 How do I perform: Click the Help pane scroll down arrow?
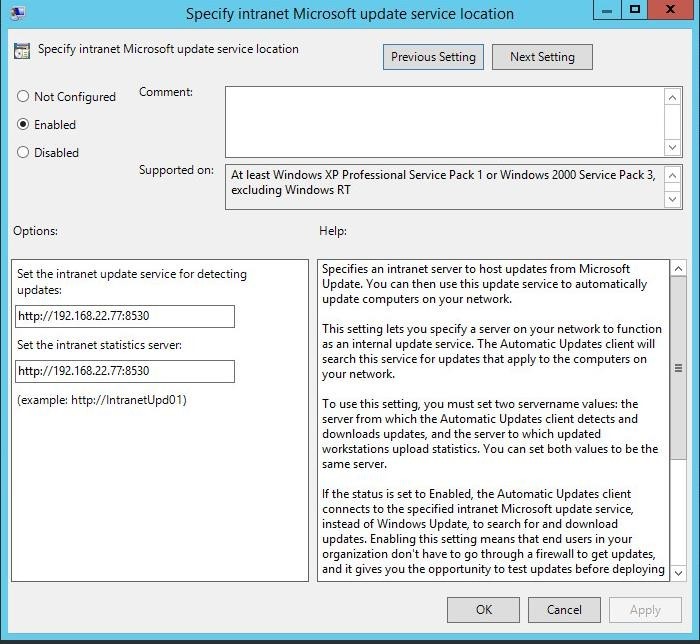coord(678,573)
